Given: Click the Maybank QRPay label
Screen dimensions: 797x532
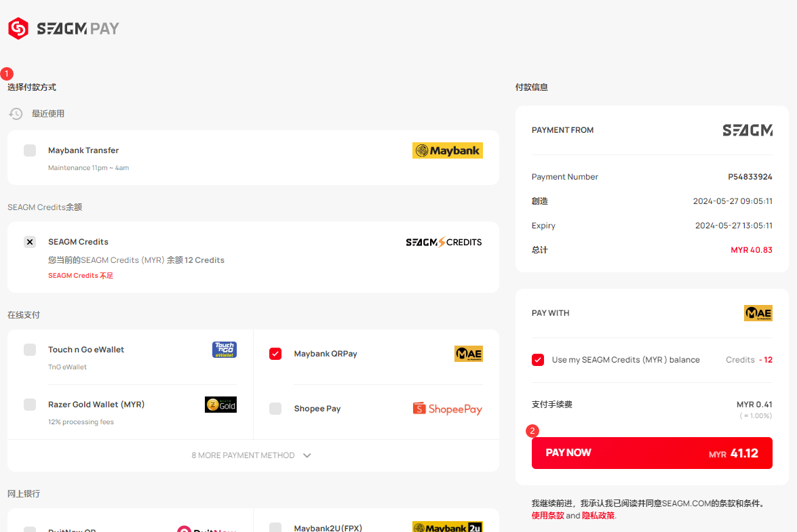Looking at the screenshot, I should 326,354.
